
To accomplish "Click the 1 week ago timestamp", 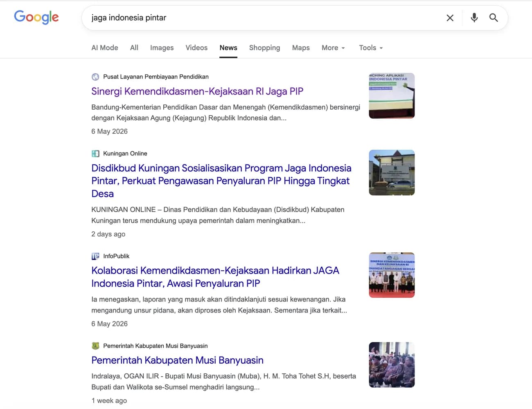I will click(x=109, y=401).
